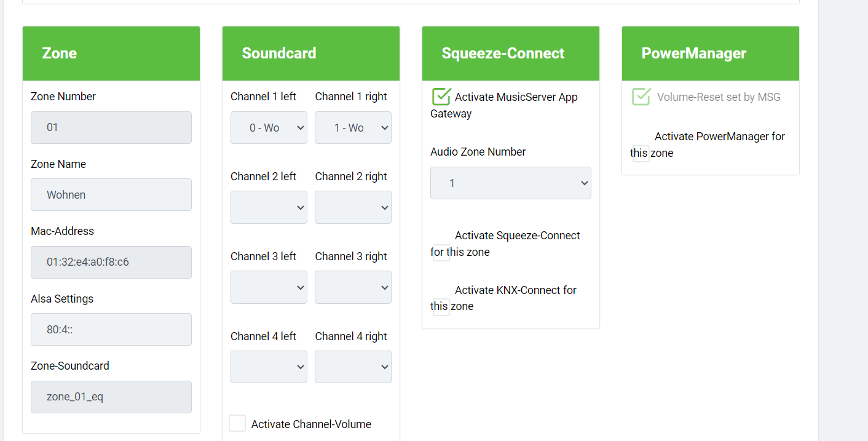Enable Activate PowerManager for this zone

tap(641, 153)
